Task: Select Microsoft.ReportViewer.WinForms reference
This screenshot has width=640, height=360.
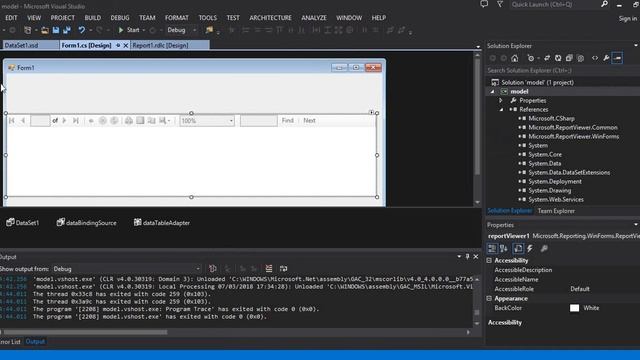Action: tap(573, 137)
